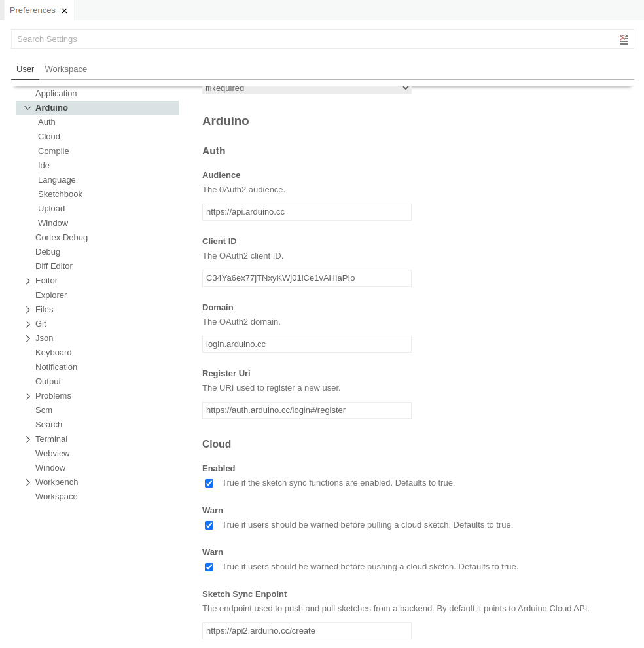This screenshot has height=648, width=644.
Task: Expand the Workbench tree node chevron
Action: pos(27,482)
